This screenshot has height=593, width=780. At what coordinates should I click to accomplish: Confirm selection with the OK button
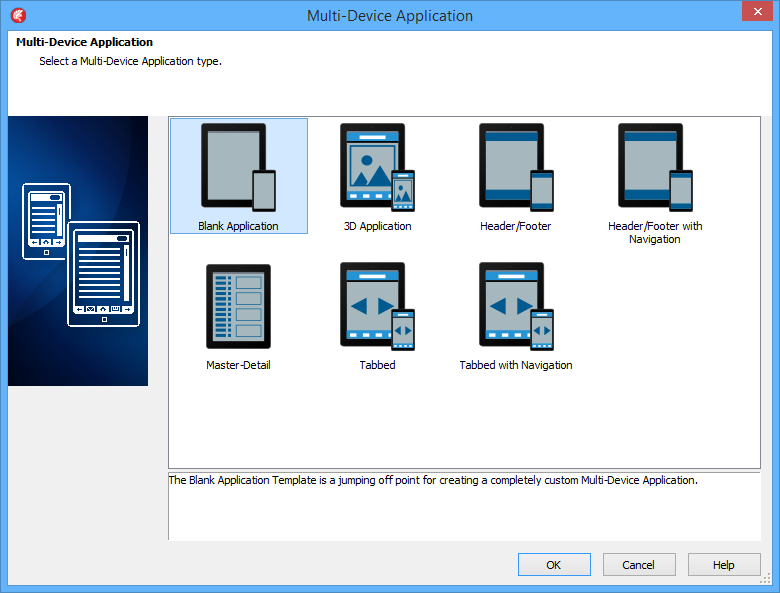pyautogui.click(x=554, y=565)
